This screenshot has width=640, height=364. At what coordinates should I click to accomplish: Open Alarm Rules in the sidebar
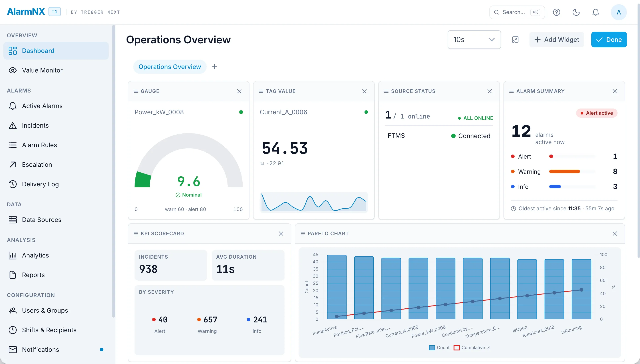(x=56, y=145)
